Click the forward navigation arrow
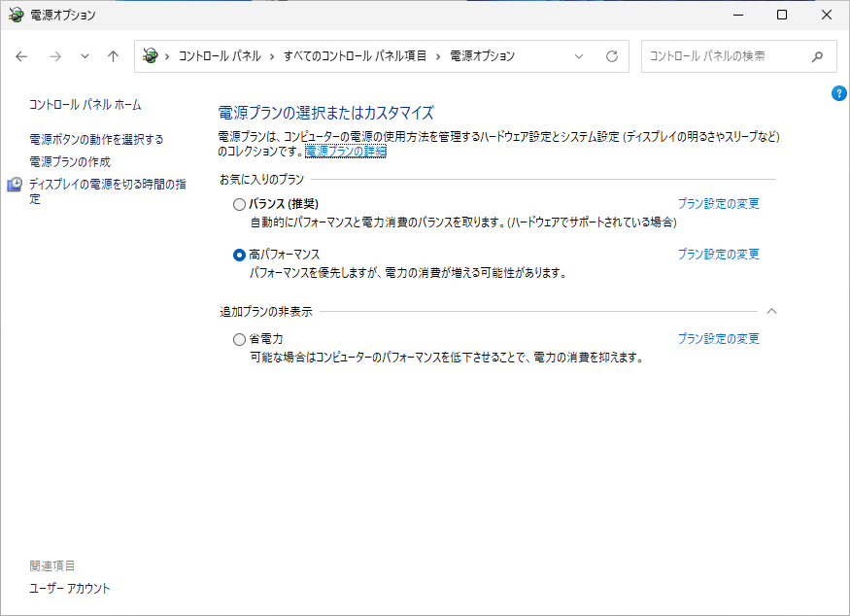 point(55,56)
